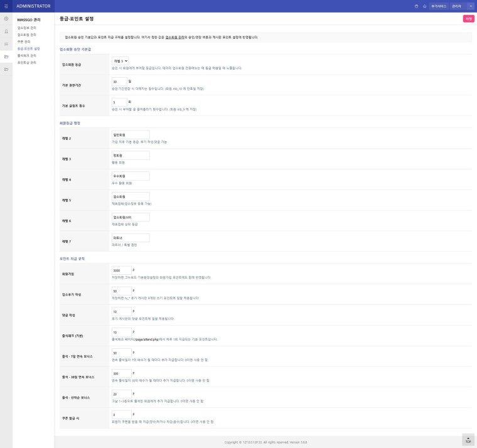477x448 pixels.
Task: Focus the 댓글 작성 points field
Action: pos(121,312)
